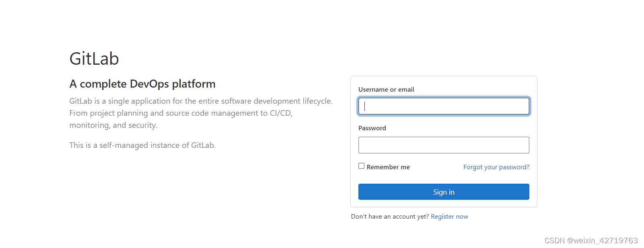The image size is (644, 248).
Task: Click the 'Password' label above the field
Action: click(x=372, y=128)
